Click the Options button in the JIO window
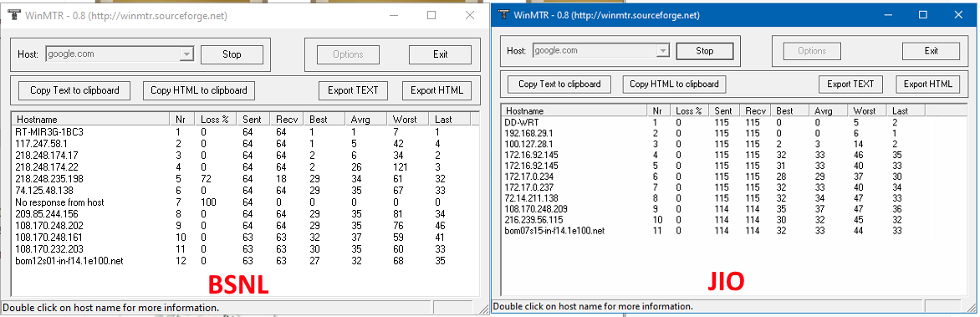Image resolution: width=980 pixels, height=317 pixels. click(x=813, y=51)
